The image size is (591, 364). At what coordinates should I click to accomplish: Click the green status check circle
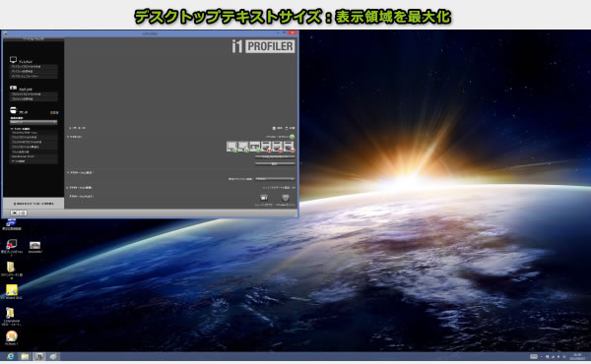coord(292,137)
